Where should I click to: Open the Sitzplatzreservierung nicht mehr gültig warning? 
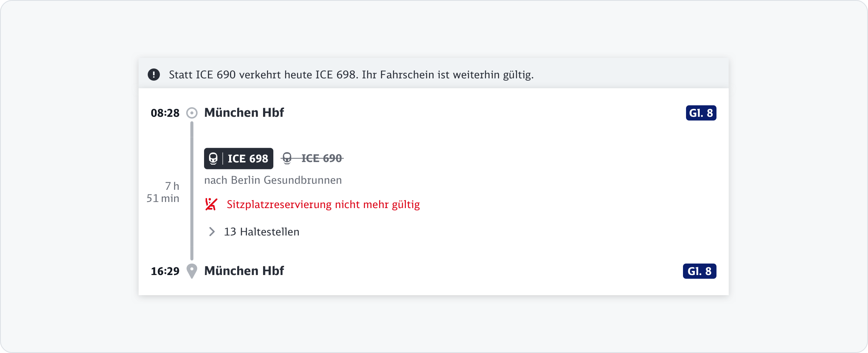click(323, 204)
